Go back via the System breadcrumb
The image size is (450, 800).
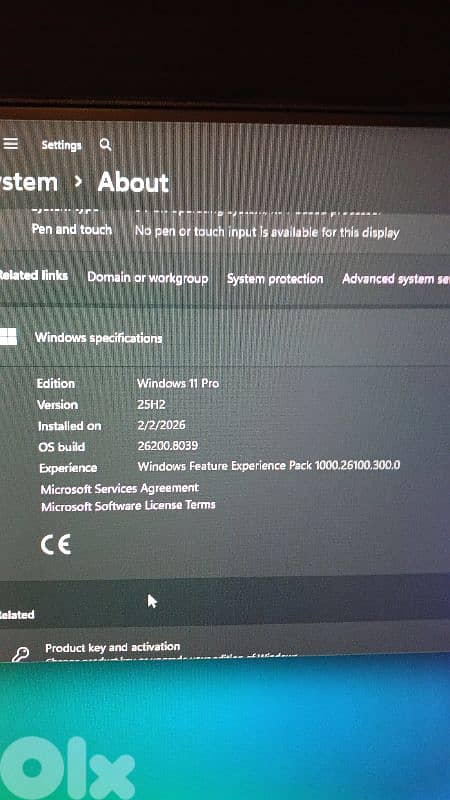coord(28,182)
